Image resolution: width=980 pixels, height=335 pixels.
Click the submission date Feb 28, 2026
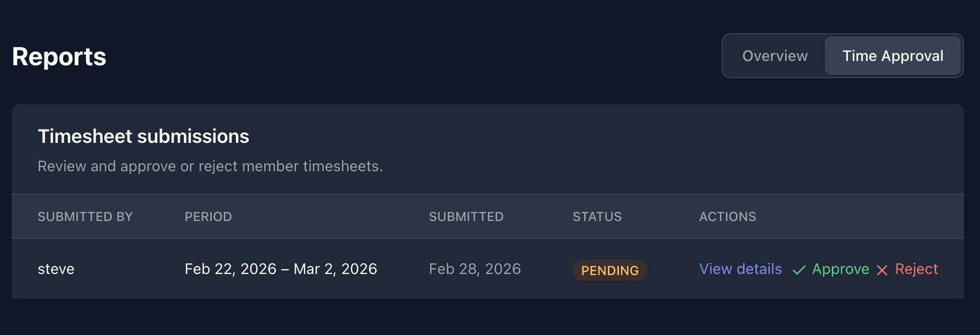click(x=474, y=269)
